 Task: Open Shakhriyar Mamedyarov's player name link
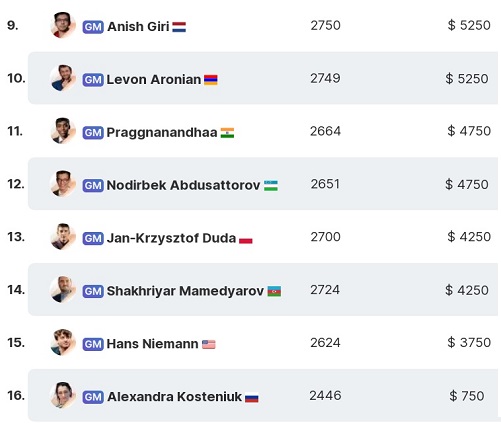click(x=185, y=291)
